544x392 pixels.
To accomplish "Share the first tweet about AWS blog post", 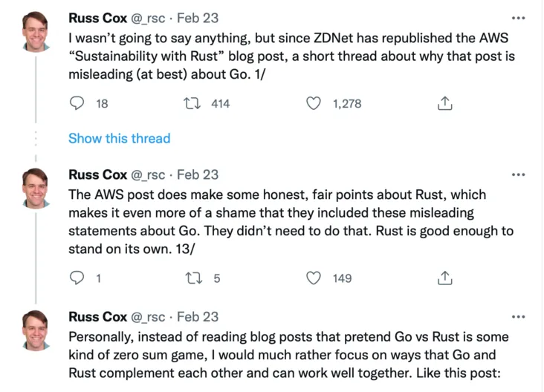I will point(445,103).
